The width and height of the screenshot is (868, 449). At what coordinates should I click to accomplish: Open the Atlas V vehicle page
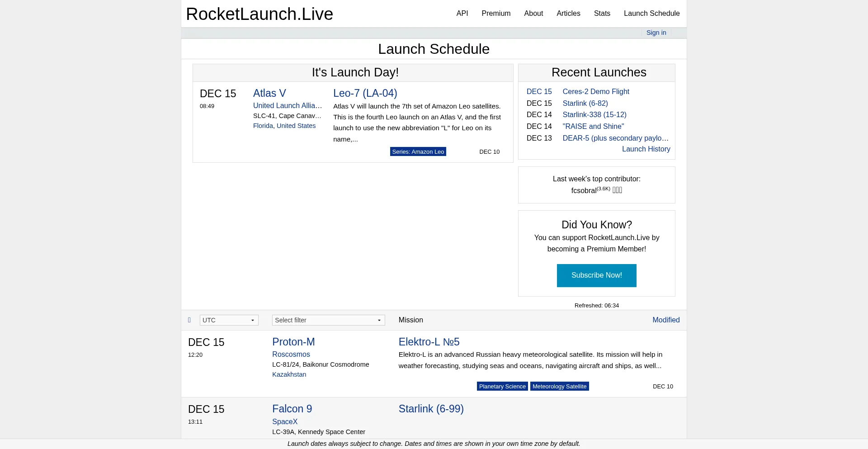pos(269,93)
